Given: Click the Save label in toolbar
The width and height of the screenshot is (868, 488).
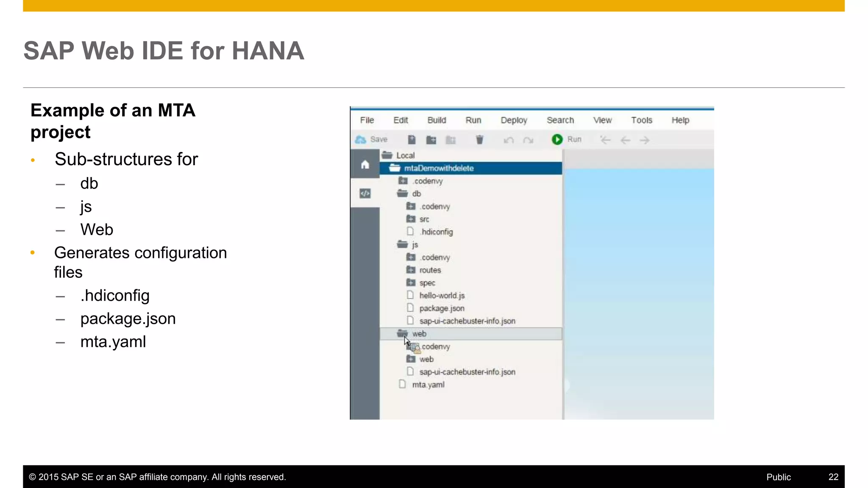Looking at the screenshot, I should pos(378,139).
